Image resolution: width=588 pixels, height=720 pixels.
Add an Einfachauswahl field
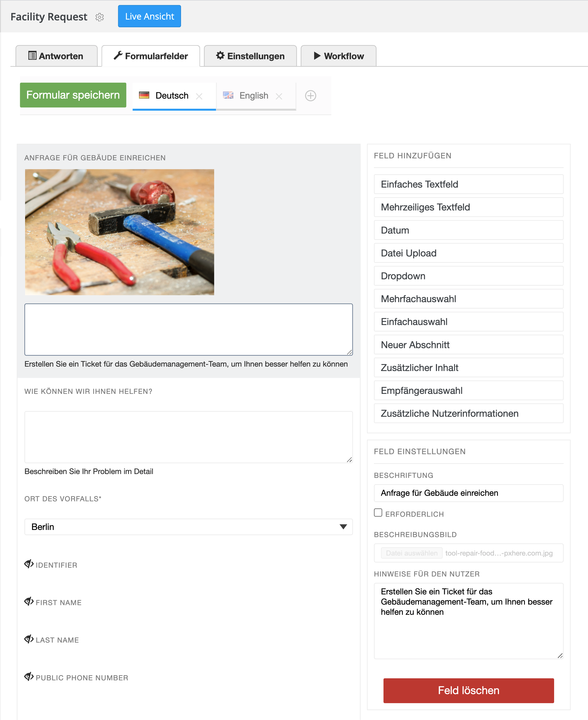[x=469, y=322]
